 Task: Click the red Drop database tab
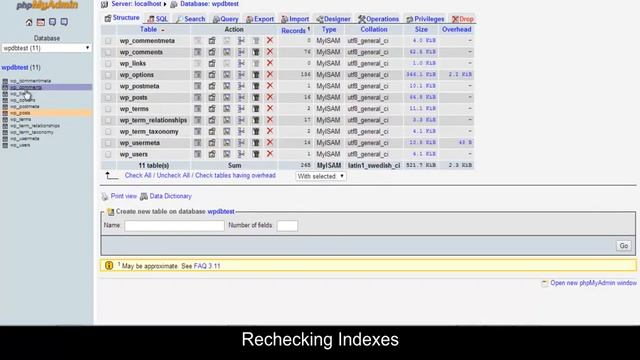coord(463,19)
